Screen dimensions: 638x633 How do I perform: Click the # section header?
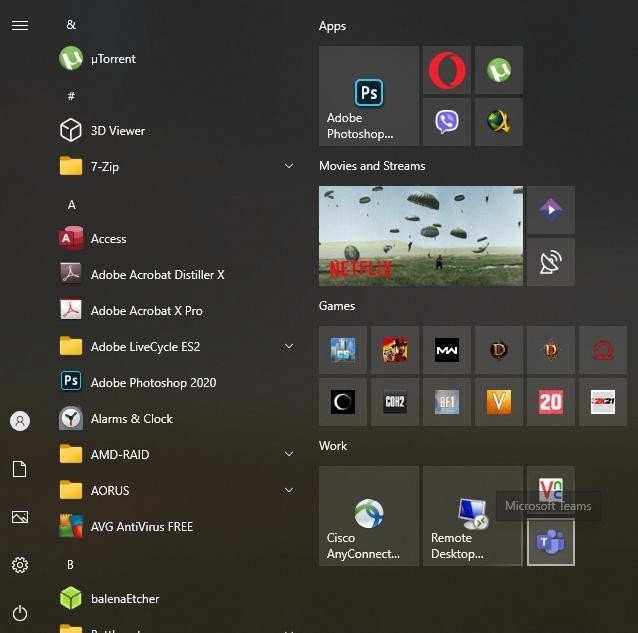(71, 96)
